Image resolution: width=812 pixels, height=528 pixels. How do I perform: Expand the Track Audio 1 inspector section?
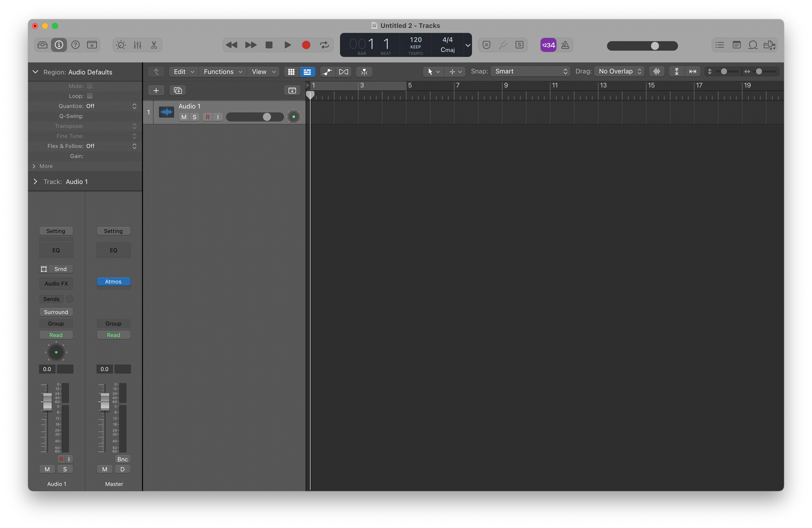pos(35,182)
